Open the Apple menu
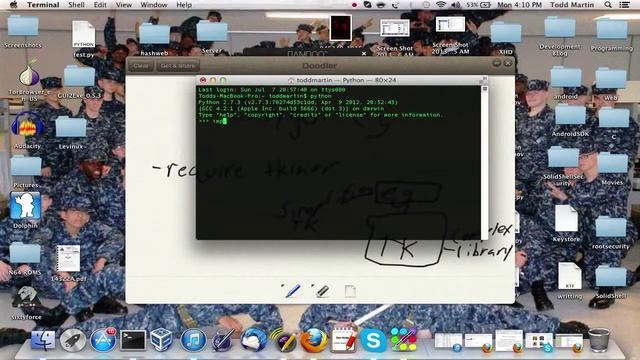Image resolution: width=640 pixels, height=360 pixels. [13, 5]
